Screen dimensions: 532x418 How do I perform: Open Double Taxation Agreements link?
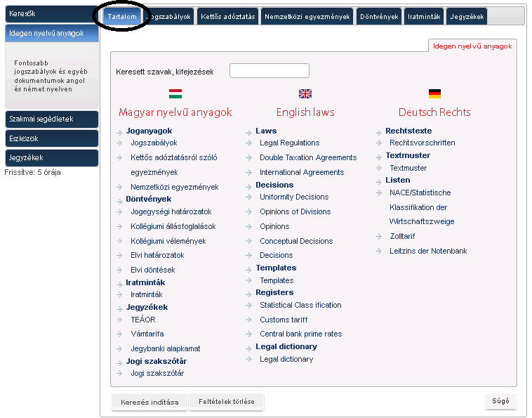point(308,157)
